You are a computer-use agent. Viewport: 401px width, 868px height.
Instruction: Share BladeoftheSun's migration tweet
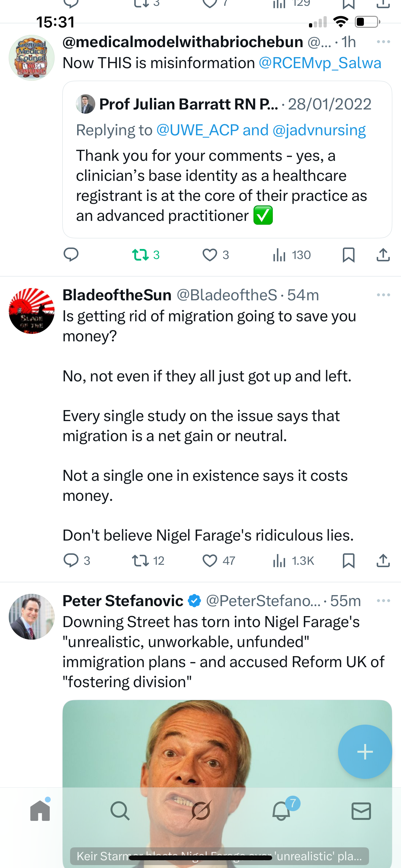click(383, 561)
